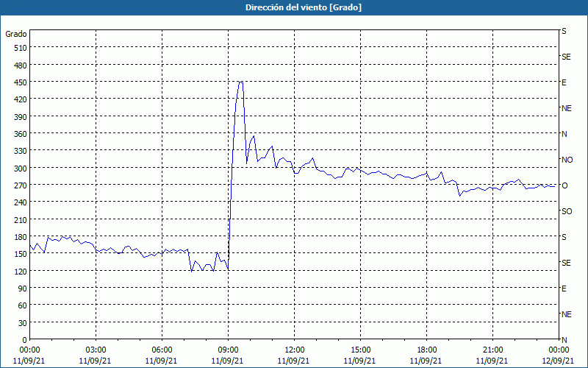This screenshot has height=368, width=588.
Task: Select the "N" compass label level with 360
Action: point(564,134)
